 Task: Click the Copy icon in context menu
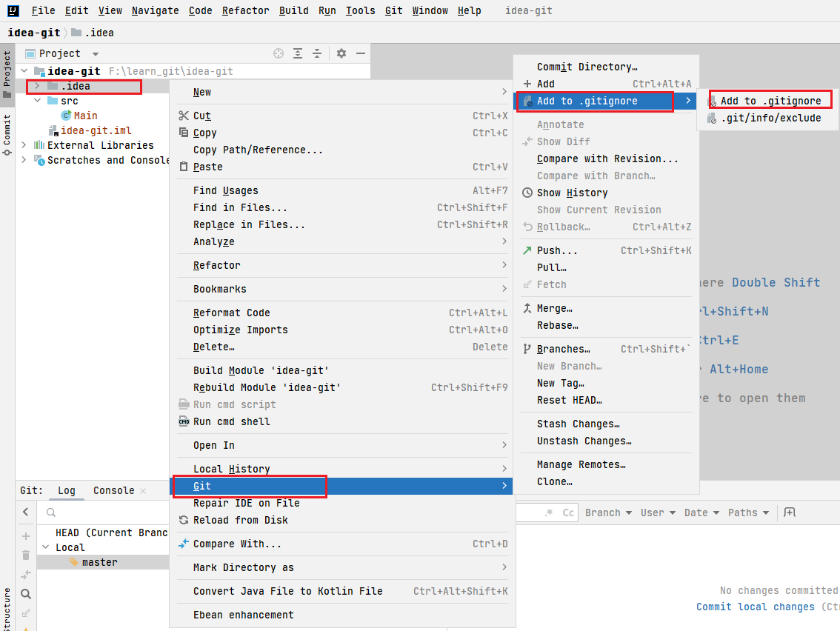pyautogui.click(x=184, y=133)
